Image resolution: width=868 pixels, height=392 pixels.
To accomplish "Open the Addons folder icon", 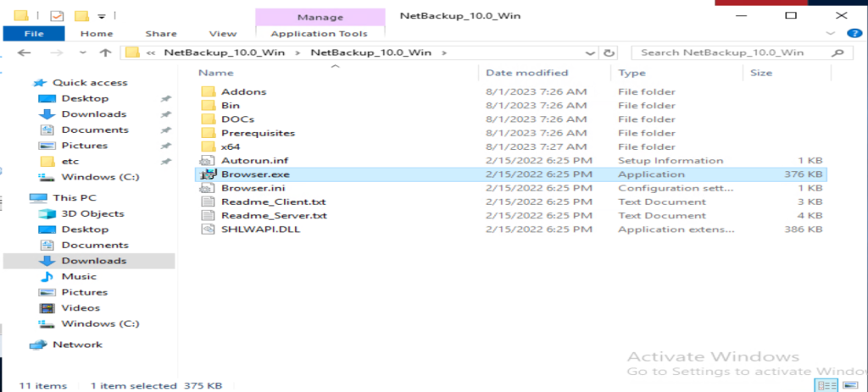I will pyautogui.click(x=209, y=91).
